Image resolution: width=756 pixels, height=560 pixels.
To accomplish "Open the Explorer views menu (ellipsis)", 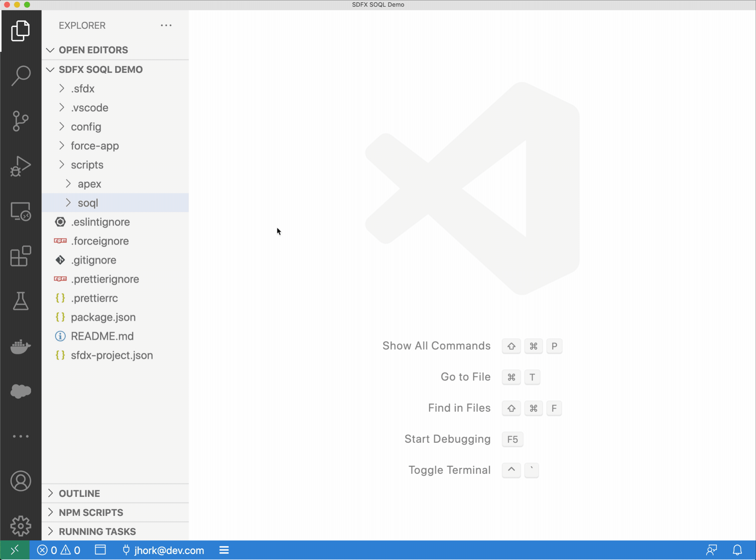I will 166,25.
